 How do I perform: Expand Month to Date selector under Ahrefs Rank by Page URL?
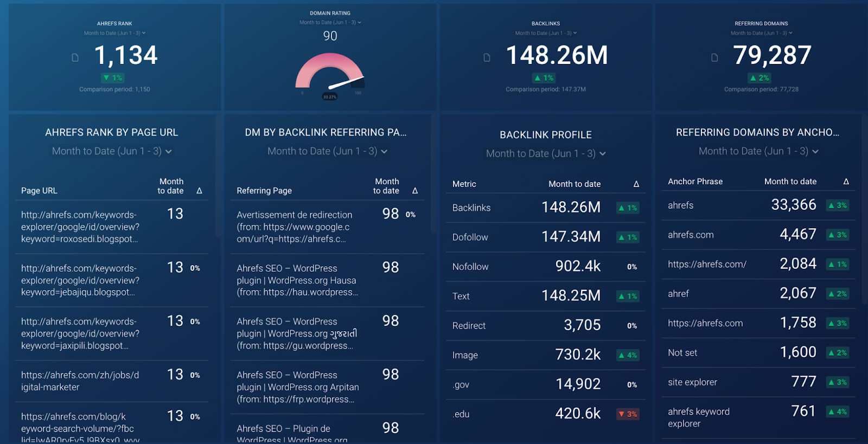tap(112, 151)
